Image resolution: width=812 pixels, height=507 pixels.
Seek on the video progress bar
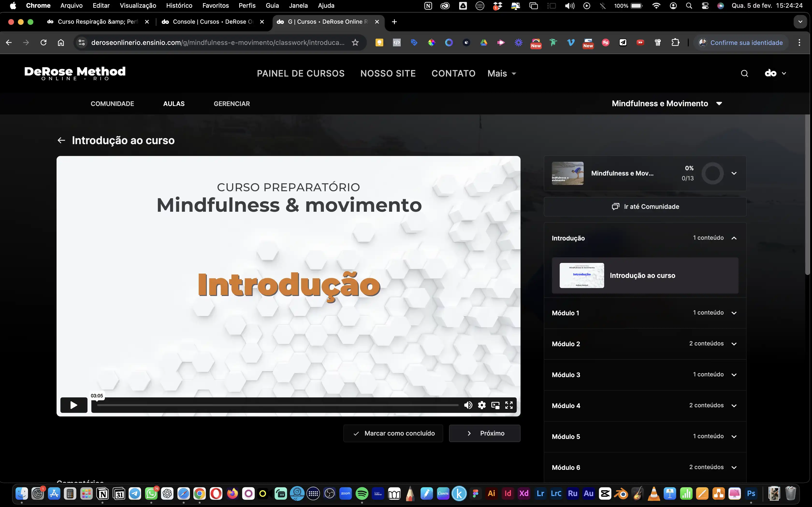(278, 405)
